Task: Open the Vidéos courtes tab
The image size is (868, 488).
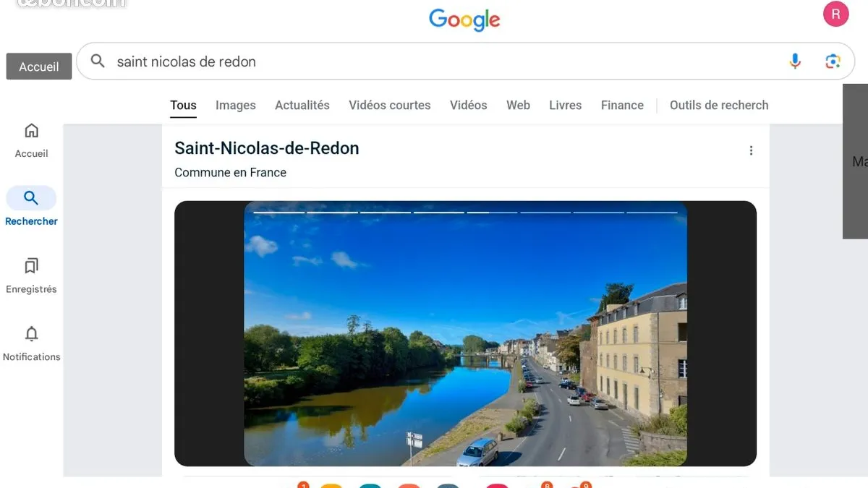Action: (x=390, y=106)
